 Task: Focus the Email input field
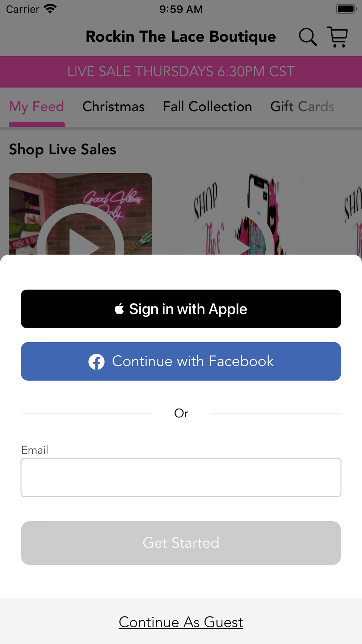pos(181,477)
